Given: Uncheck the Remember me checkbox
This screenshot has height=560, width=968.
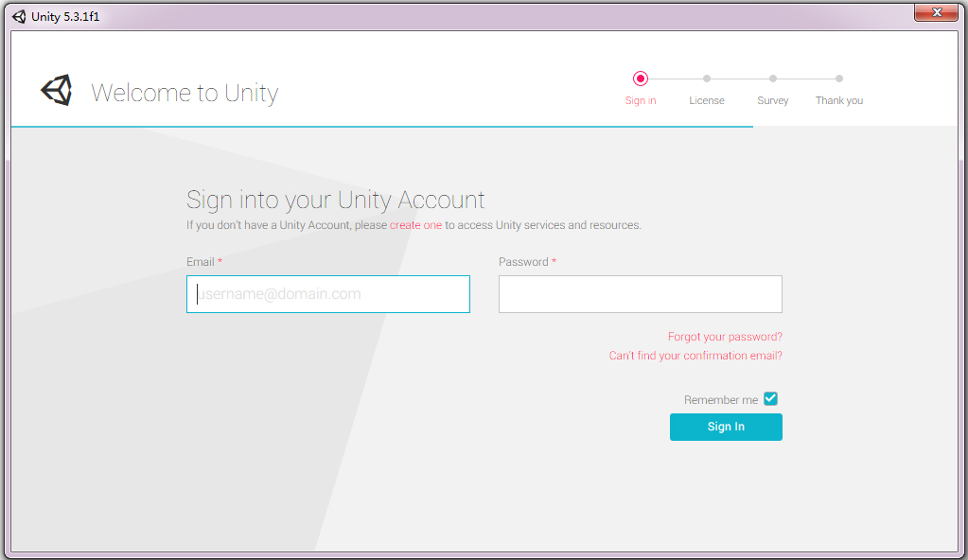Looking at the screenshot, I should (770, 399).
